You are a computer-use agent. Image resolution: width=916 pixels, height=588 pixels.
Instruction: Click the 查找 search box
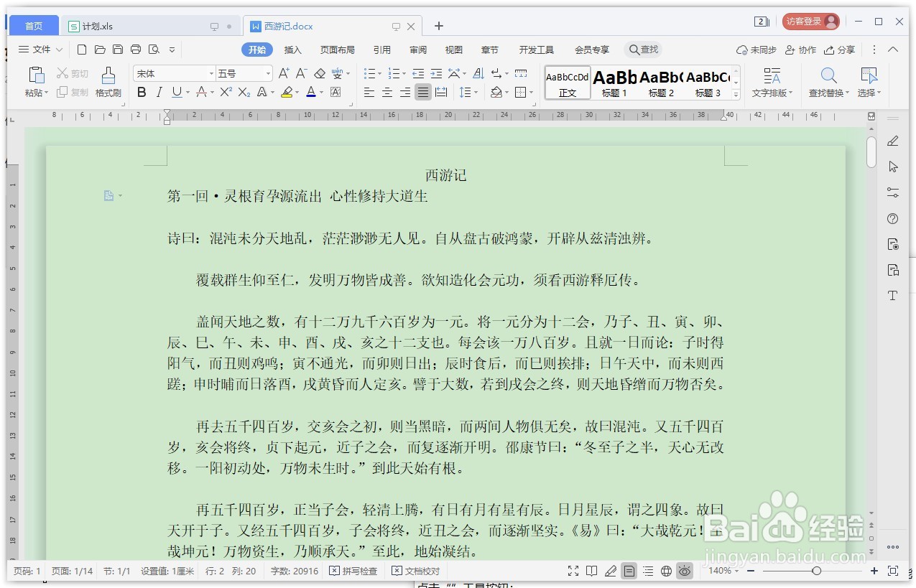[643, 50]
